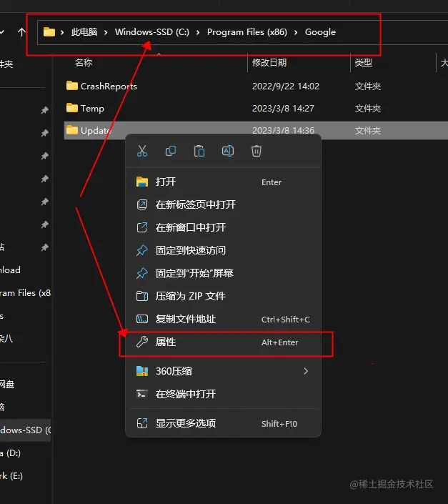The height and width of the screenshot is (504, 448).
Task: Click the pin icon beside 固定到快速访问
Action: click(x=142, y=250)
